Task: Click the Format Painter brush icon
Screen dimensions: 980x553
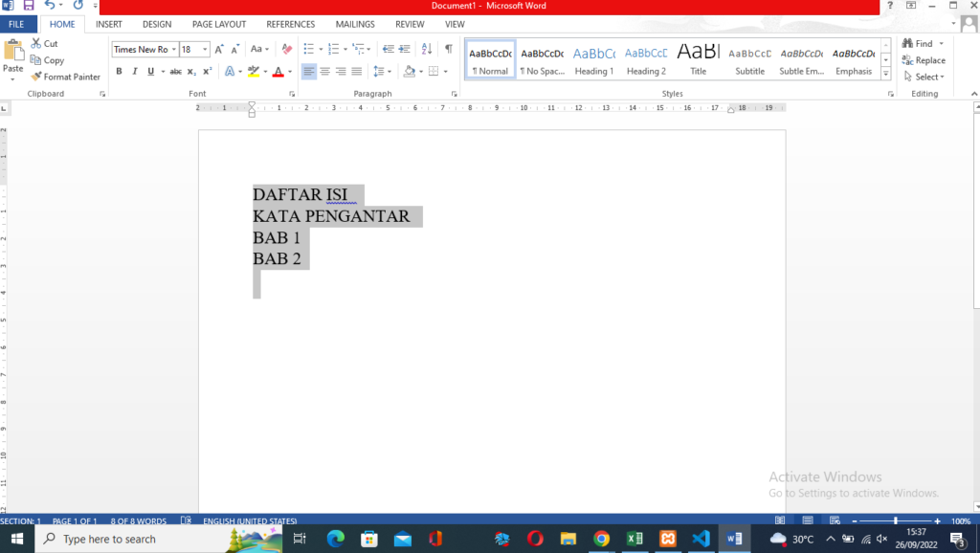Action: (x=36, y=77)
